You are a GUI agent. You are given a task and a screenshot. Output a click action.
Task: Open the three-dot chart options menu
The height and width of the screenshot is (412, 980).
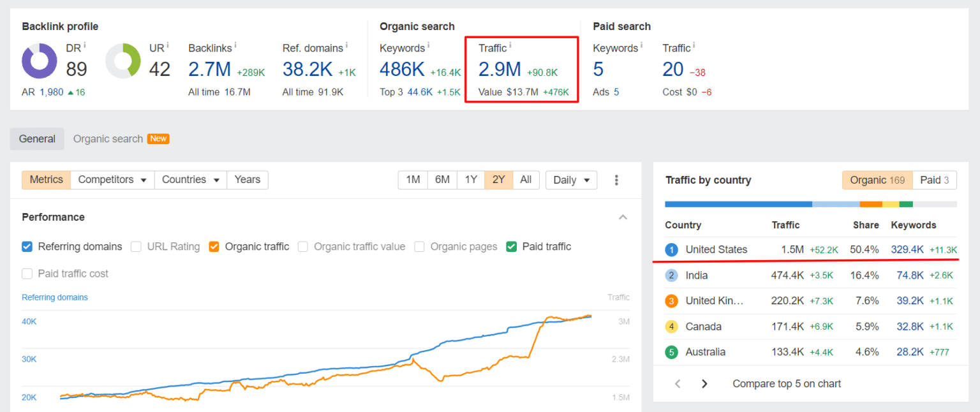click(x=616, y=180)
